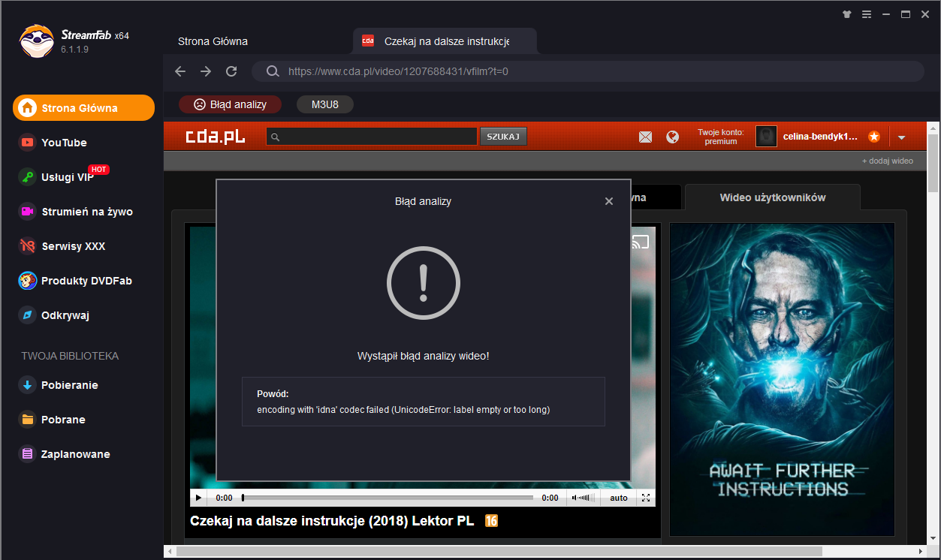The width and height of the screenshot is (941, 560).
Task: Click the error reason text in dialog
Action: coord(403,410)
